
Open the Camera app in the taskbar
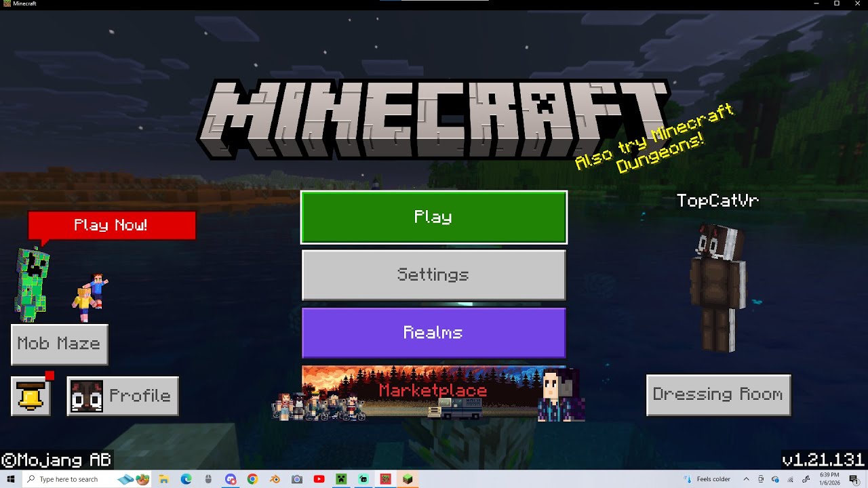point(297,479)
